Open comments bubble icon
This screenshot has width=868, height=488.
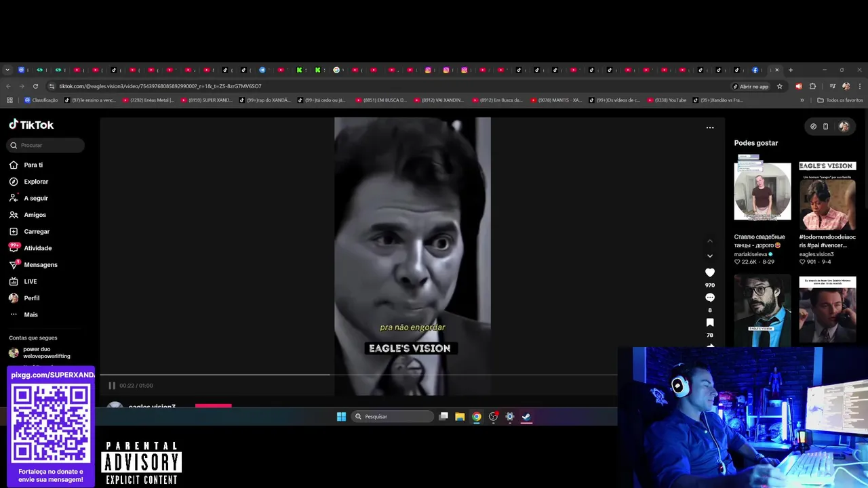click(x=710, y=298)
